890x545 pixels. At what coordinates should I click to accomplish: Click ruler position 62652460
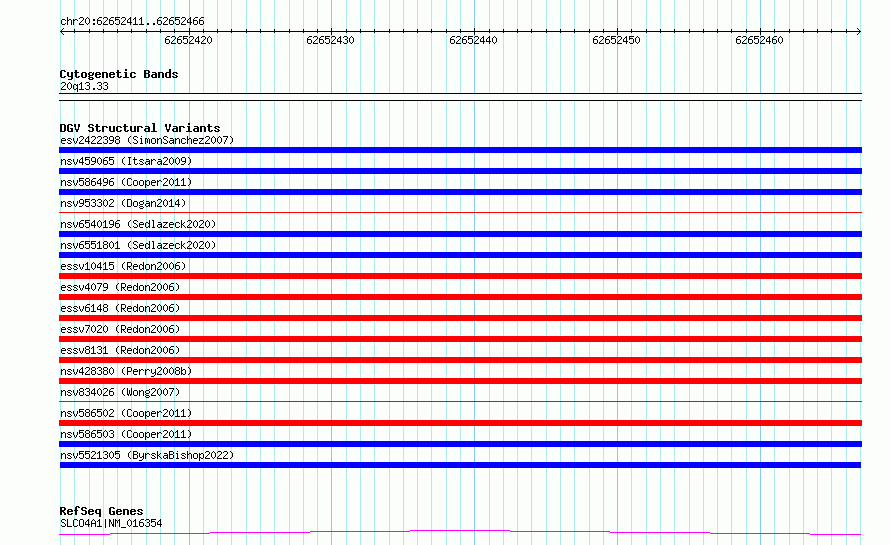(x=759, y=40)
